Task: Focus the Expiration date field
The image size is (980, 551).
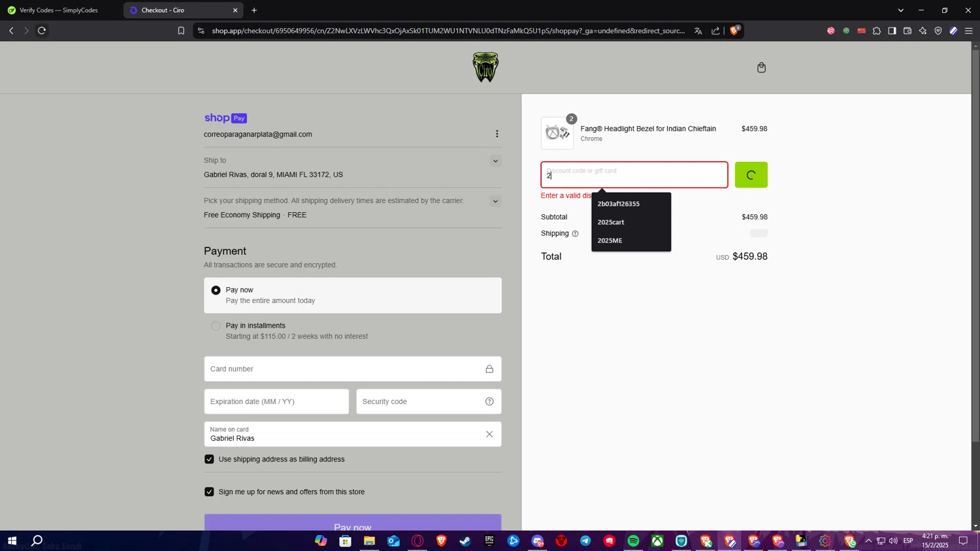Action: [x=276, y=401]
